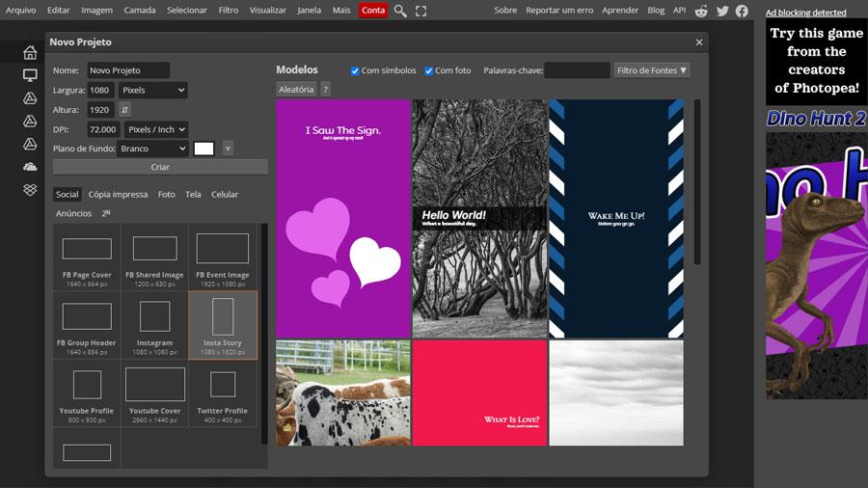
Task: Open the Dropbox icon in sidebar
Action: 30,190
